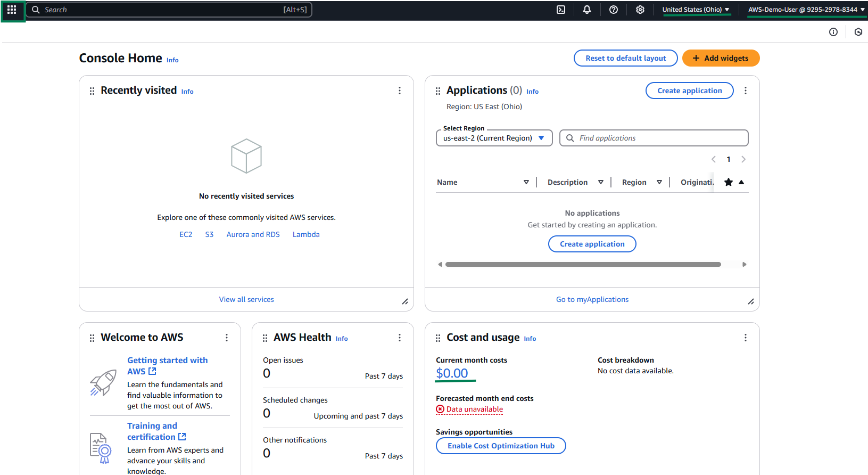Click the Add widgets button
Image resolution: width=868 pixels, height=475 pixels.
pos(721,58)
